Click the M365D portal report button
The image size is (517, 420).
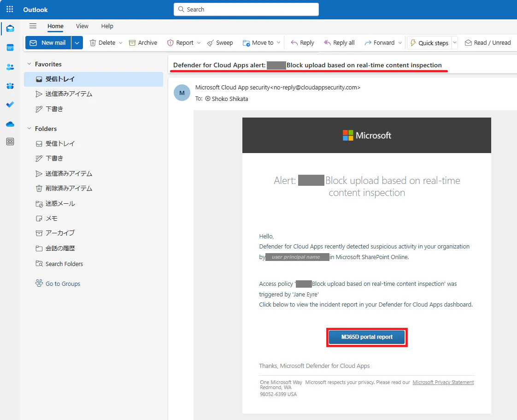[x=367, y=337]
